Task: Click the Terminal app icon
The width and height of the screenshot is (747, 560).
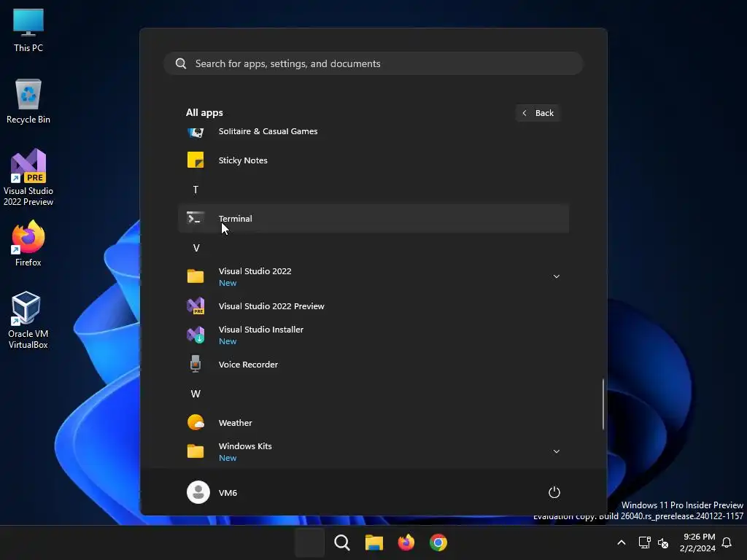Action: point(196,218)
